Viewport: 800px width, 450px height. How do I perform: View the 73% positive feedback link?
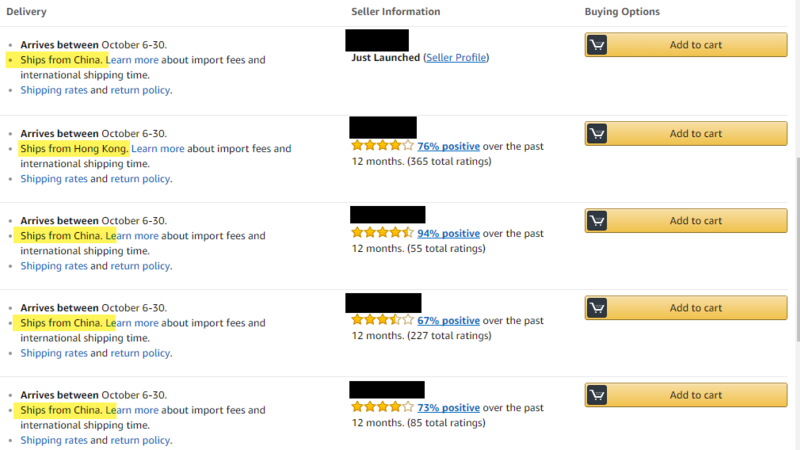449,408
